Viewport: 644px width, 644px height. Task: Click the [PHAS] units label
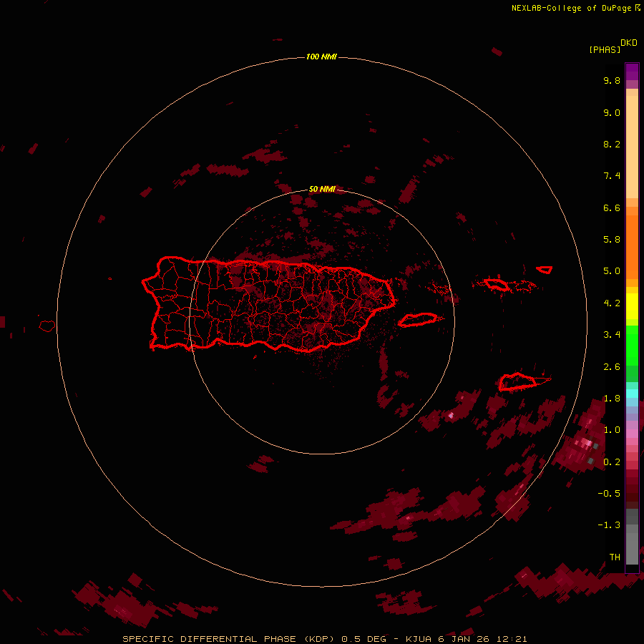coord(605,50)
